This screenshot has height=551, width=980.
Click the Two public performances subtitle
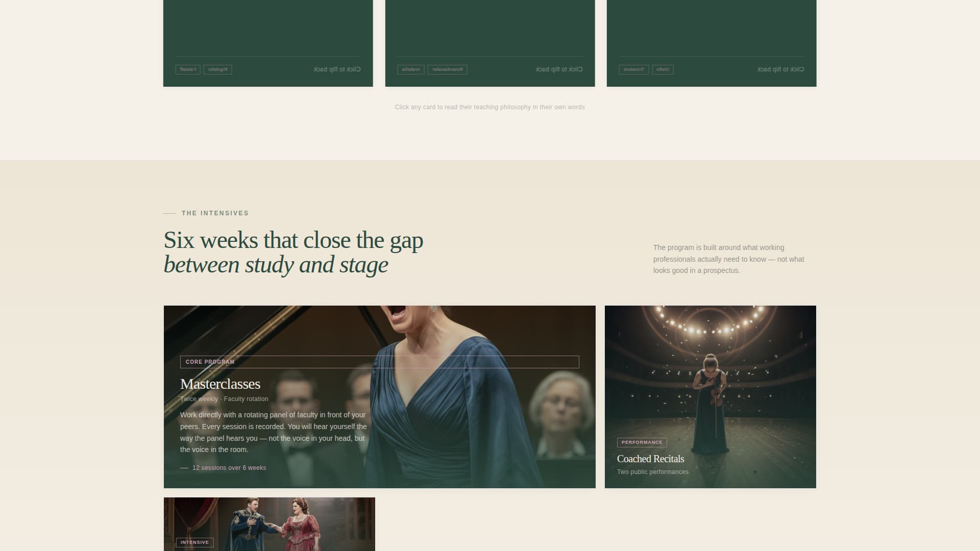(x=652, y=472)
